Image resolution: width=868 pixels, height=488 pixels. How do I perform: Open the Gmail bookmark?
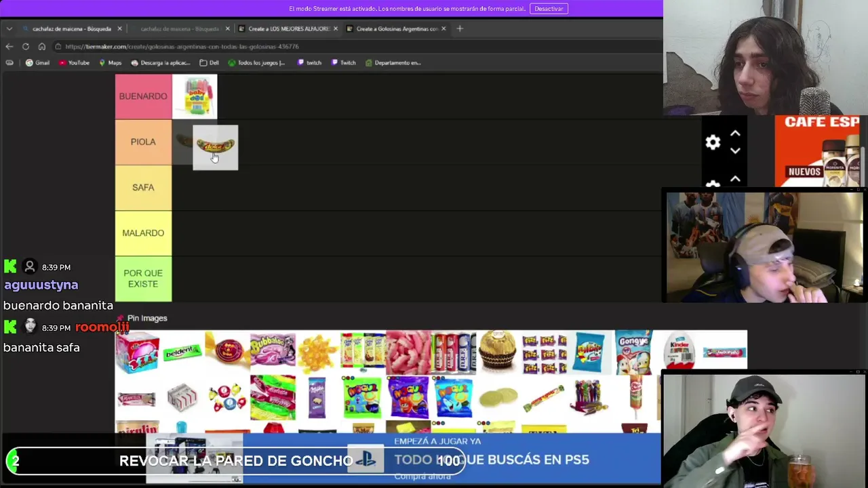37,62
